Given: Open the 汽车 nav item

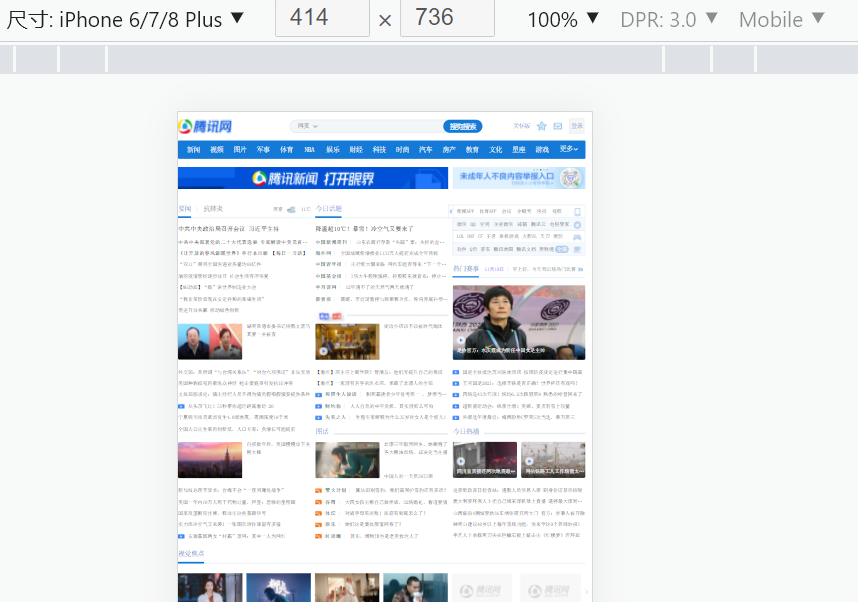Looking at the screenshot, I should 426,149.
